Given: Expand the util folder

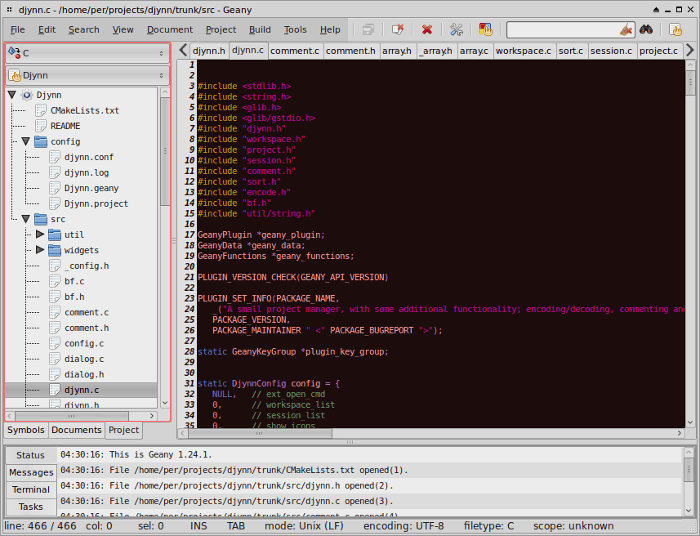Looking at the screenshot, I should (x=40, y=234).
